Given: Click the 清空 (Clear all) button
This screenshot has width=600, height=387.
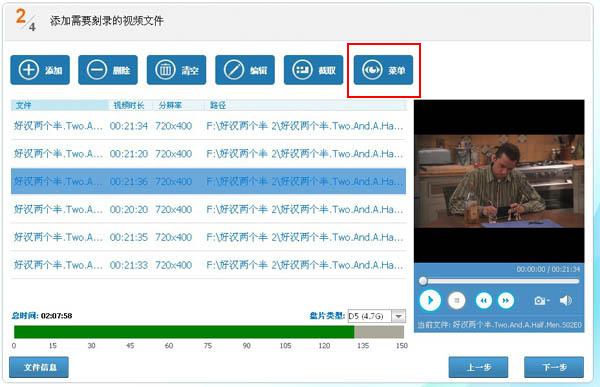Looking at the screenshot, I should coord(176,70).
